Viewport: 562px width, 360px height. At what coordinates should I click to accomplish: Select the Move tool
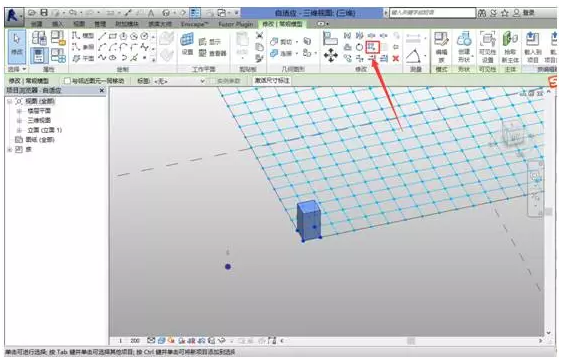(x=330, y=56)
